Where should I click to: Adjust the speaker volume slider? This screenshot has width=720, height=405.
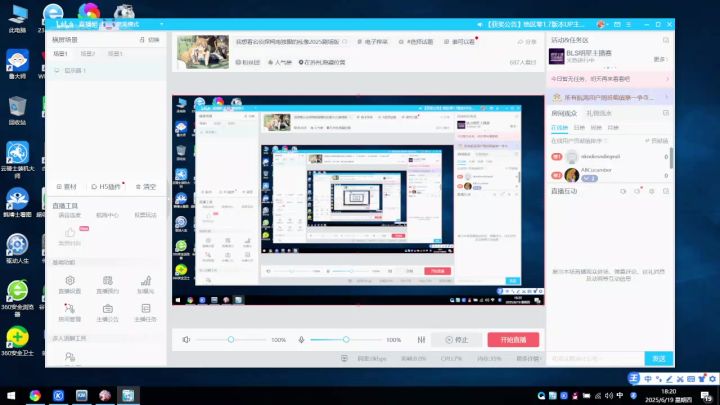[231, 340]
